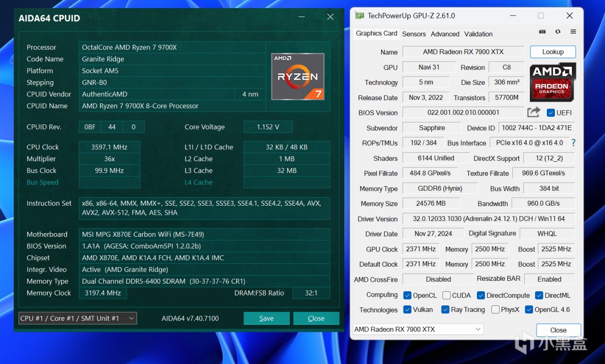This screenshot has width=605, height=364.
Task: Toggle the DirectCompute checkbox
Action: [481, 295]
